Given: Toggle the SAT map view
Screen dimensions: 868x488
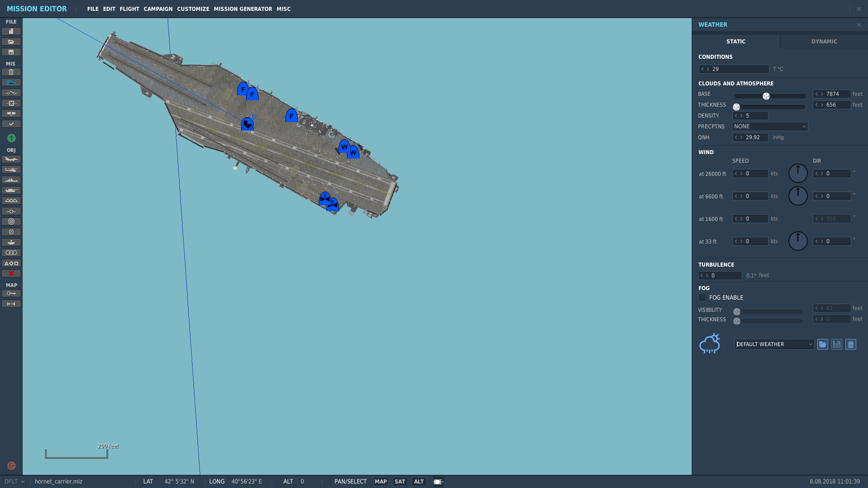Looking at the screenshot, I should (400, 482).
